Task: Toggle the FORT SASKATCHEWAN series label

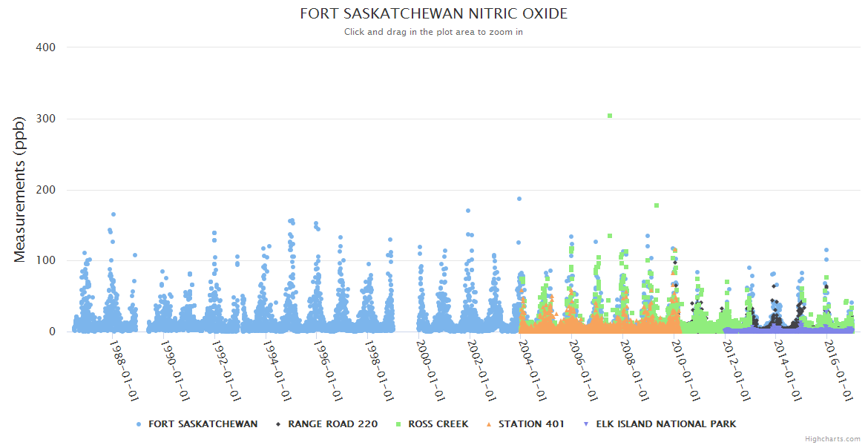Action: point(203,424)
